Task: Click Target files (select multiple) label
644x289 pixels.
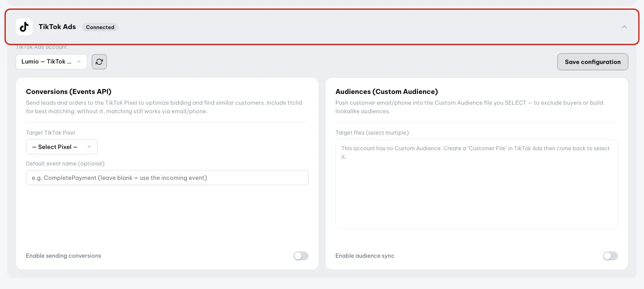Action: pos(372,133)
